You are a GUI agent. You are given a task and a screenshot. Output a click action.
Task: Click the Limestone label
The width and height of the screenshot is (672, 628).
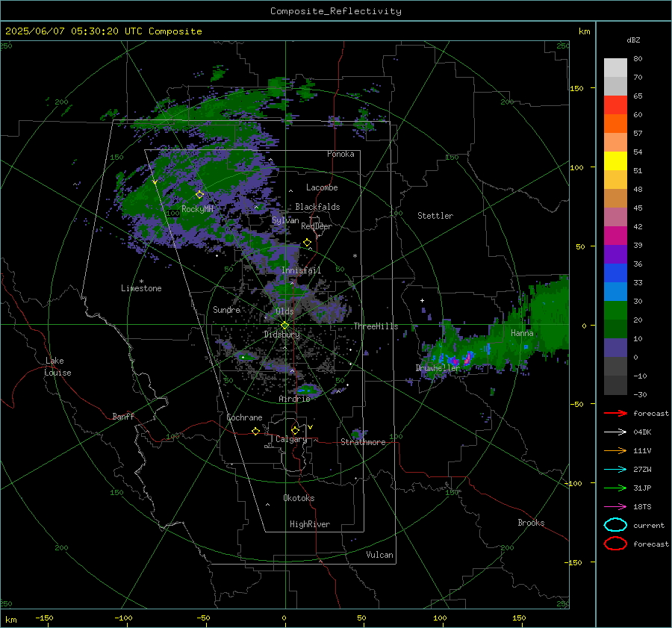tap(141, 288)
